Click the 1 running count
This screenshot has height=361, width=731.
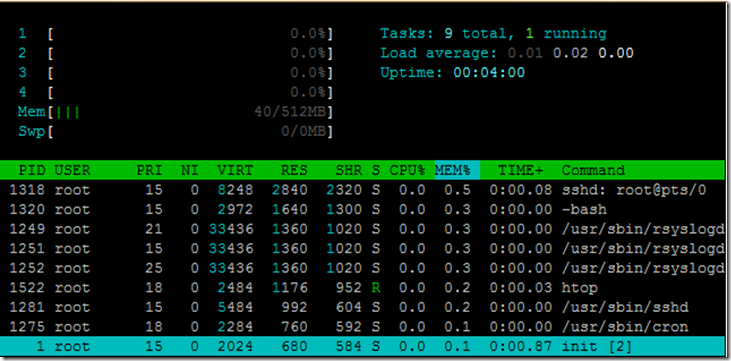[x=566, y=34]
